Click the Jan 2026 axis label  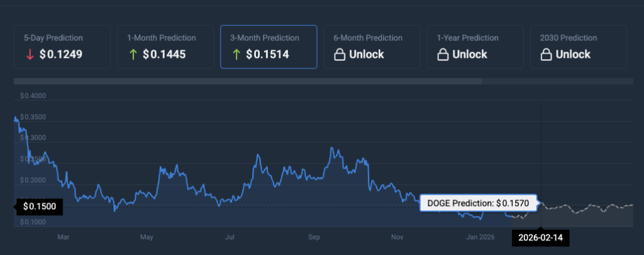[481, 237]
